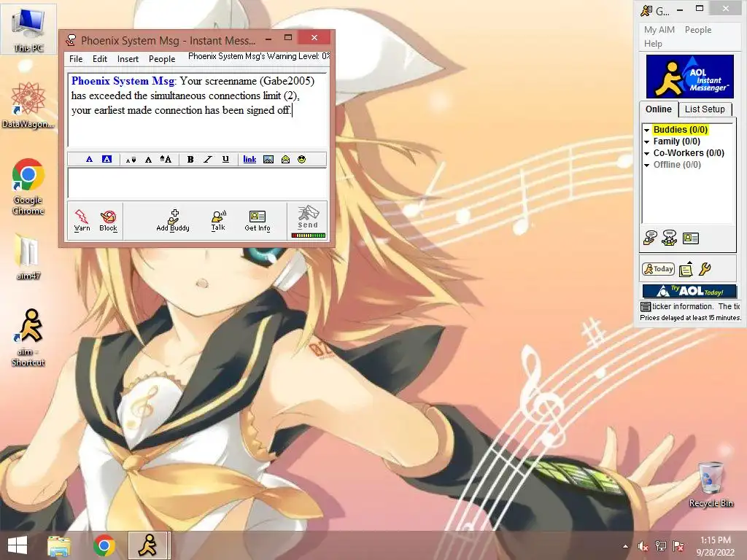747x560 pixels.
Task: Click the received Phoenix System Msg text
Action: pyautogui.click(x=193, y=96)
